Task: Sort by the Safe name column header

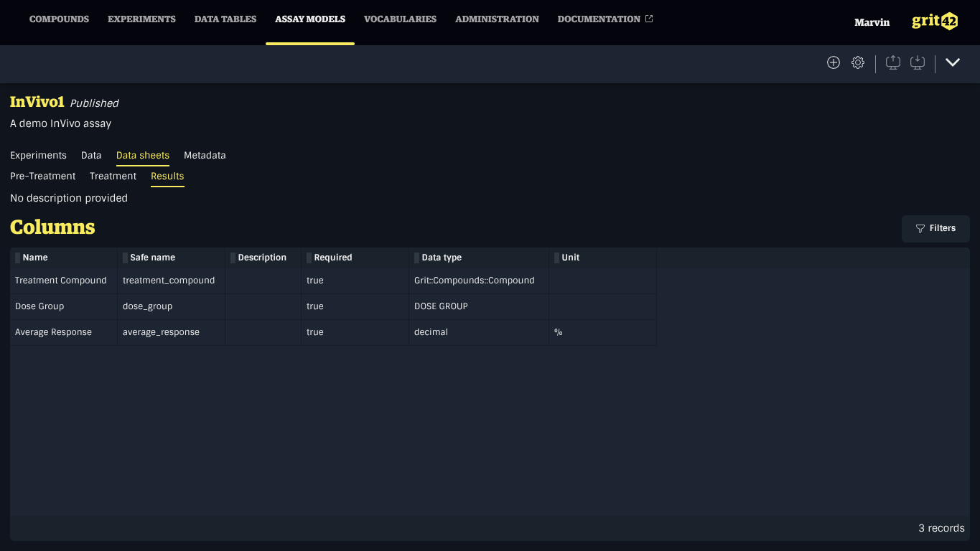Action: point(152,258)
